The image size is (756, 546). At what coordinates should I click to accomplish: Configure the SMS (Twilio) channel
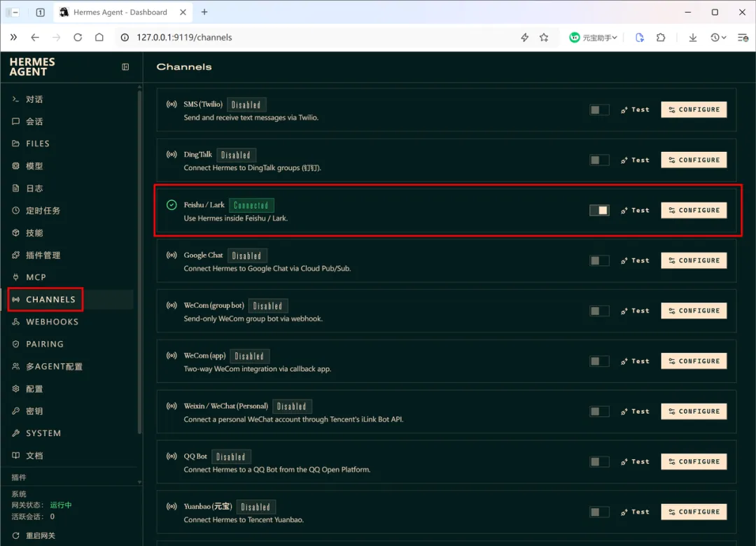pyautogui.click(x=694, y=110)
